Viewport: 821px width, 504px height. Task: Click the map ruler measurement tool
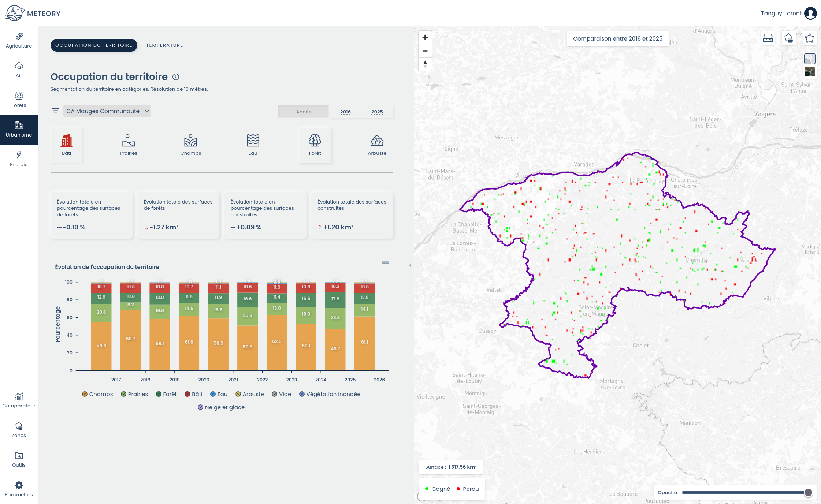click(768, 38)
